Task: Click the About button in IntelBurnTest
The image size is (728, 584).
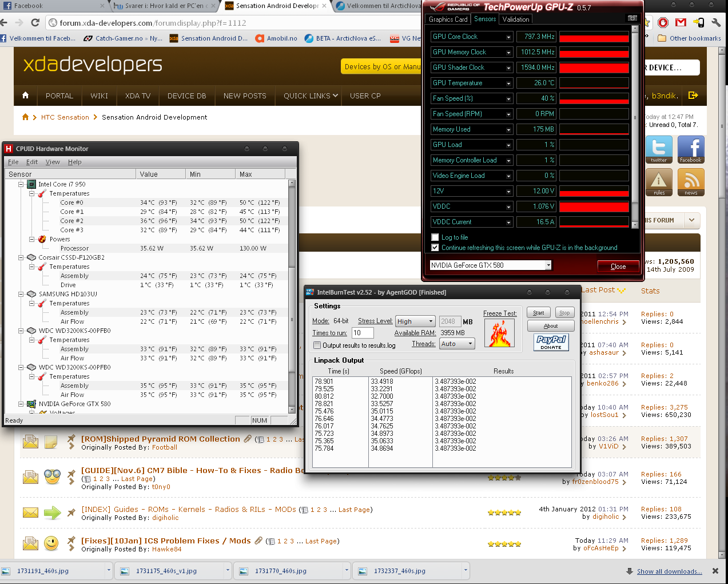Action: 551,326
